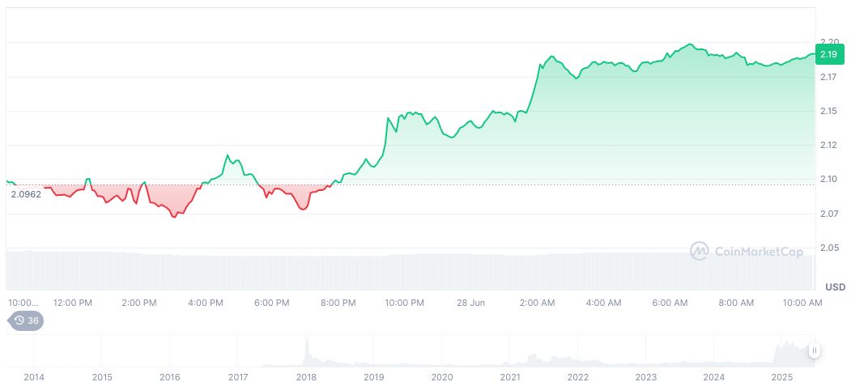Select 2014 on the year navigator
This screenshot has height=386, width=868.
click(34, 377)
